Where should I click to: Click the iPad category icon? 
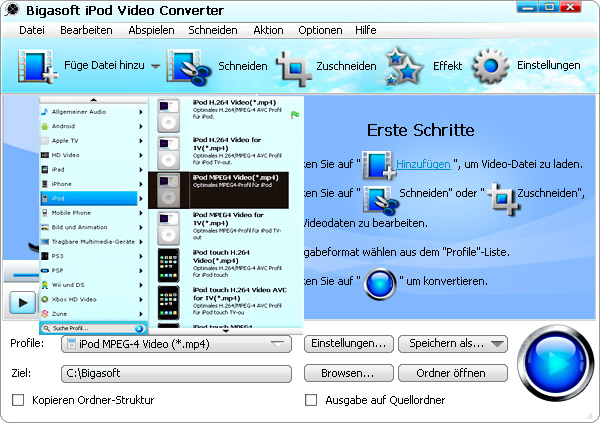45,170
